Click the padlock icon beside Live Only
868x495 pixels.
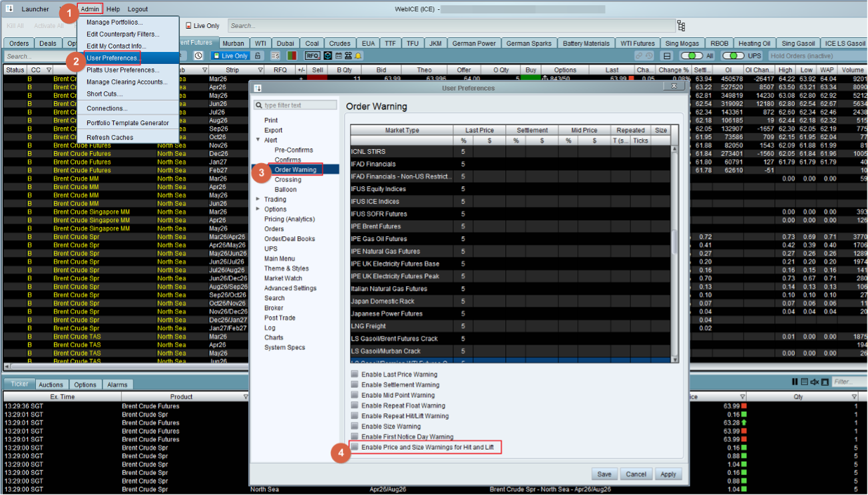[x=258, y=56]
